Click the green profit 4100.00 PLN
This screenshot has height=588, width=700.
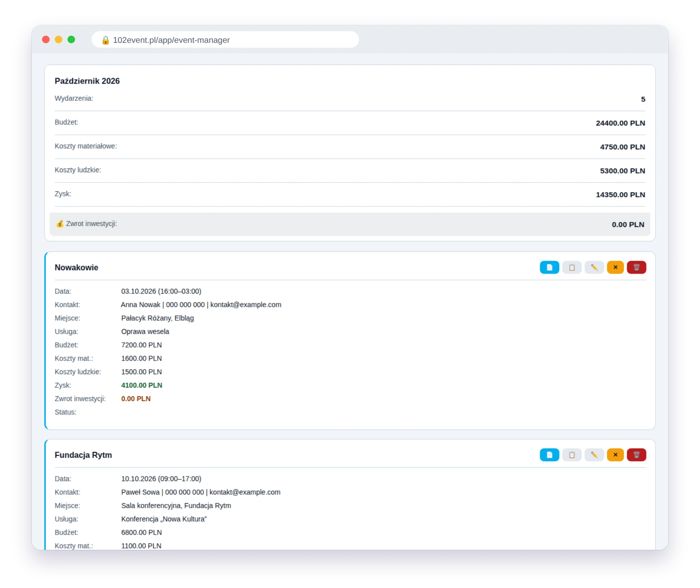pos(142,385)
